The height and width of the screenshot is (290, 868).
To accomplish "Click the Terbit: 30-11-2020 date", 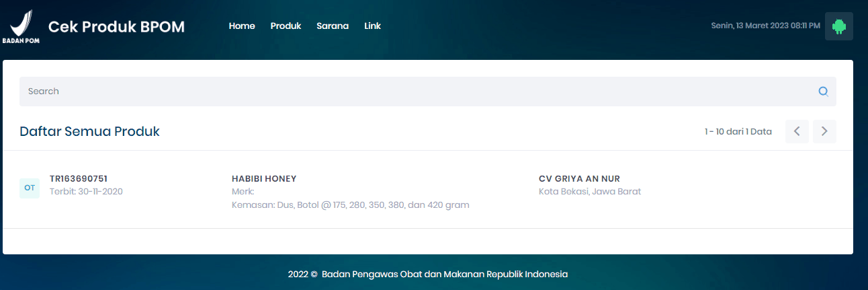I will [86, 191].
